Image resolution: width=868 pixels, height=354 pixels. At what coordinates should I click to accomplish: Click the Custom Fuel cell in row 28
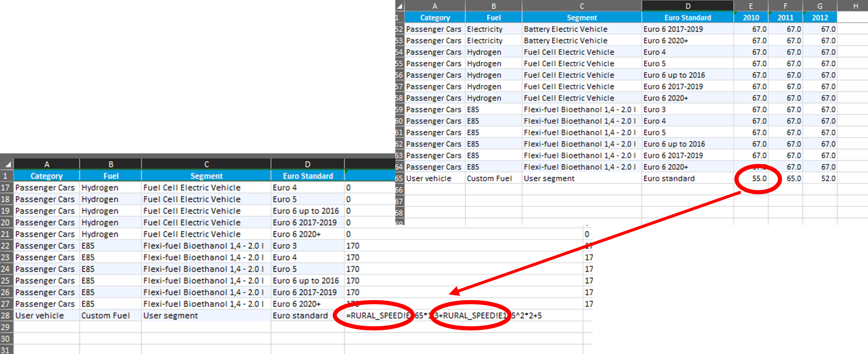(x=110, y=315)
